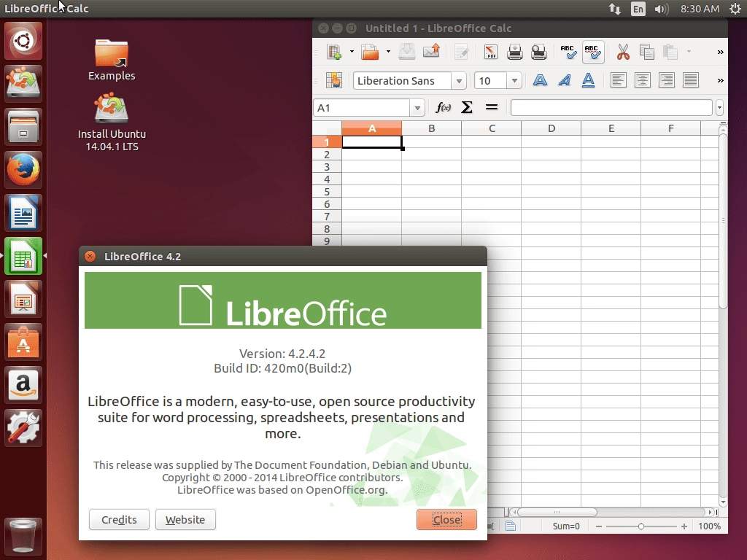Image resolution: width=747 pixels, height=560 pixels.
Task: Toggle the Bold A icon
Action: (x=540, y=80)
